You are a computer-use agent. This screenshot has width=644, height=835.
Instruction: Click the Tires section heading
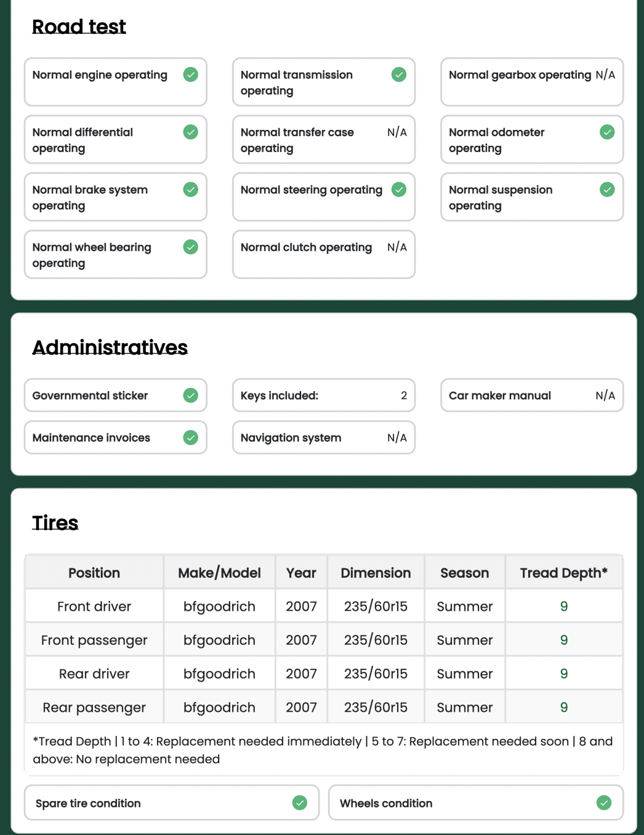(55, 523)
